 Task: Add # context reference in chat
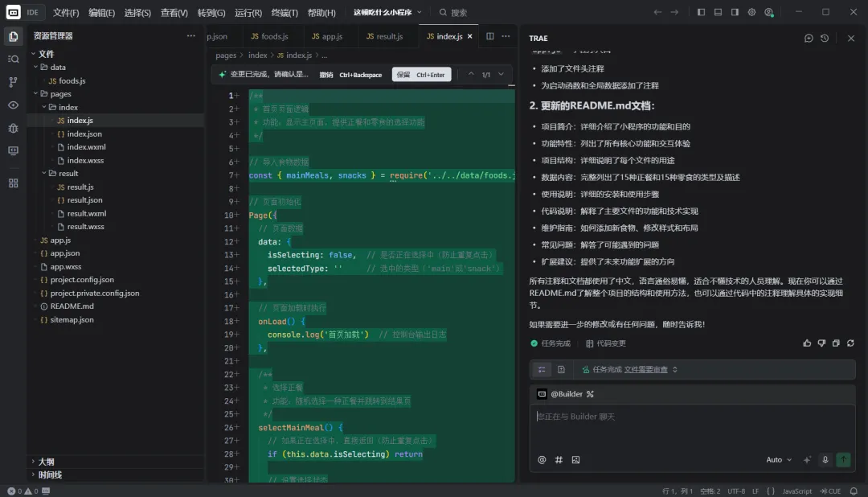pos(559,460)
